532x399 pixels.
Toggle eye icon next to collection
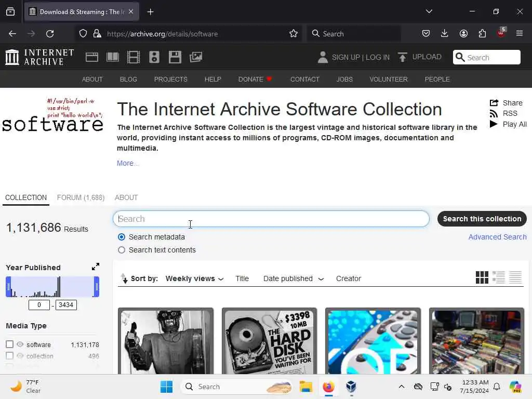(x=20, y=355)
